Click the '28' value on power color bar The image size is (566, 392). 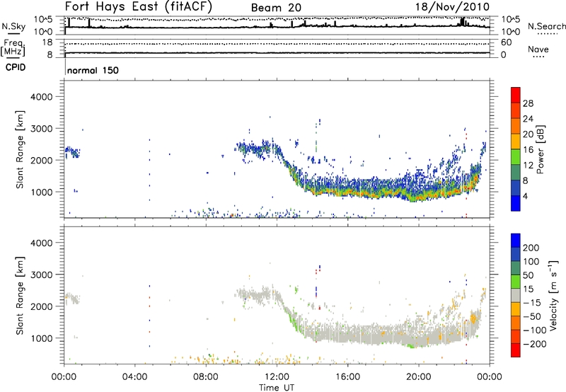pos(528,103)
